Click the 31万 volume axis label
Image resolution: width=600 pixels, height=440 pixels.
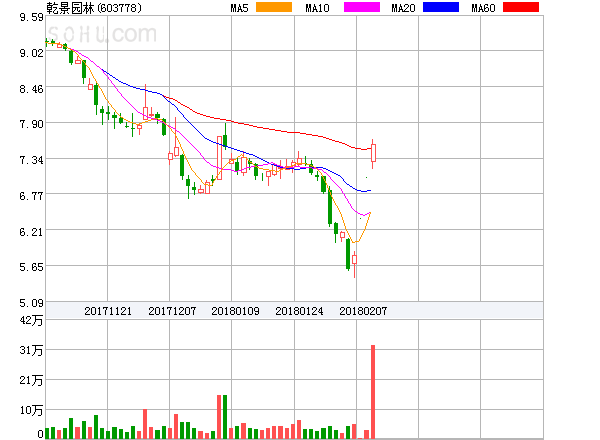pyautogui.click(x=31, y=350)
